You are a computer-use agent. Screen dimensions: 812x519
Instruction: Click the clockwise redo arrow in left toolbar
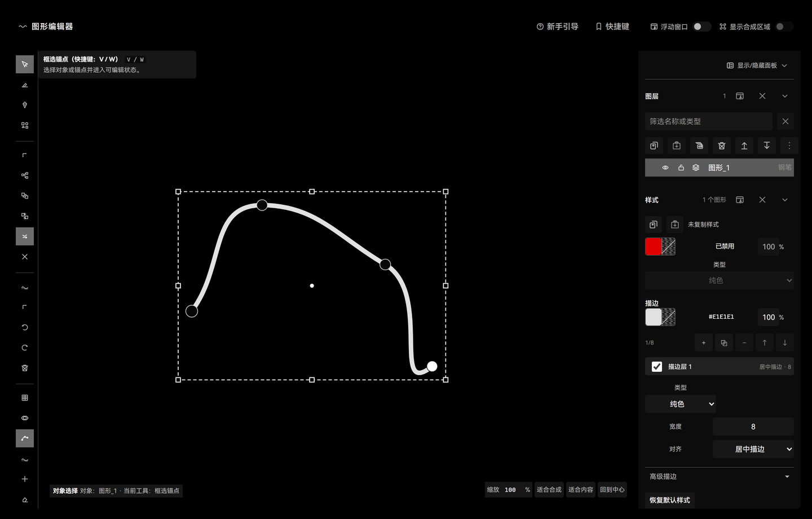25,348
